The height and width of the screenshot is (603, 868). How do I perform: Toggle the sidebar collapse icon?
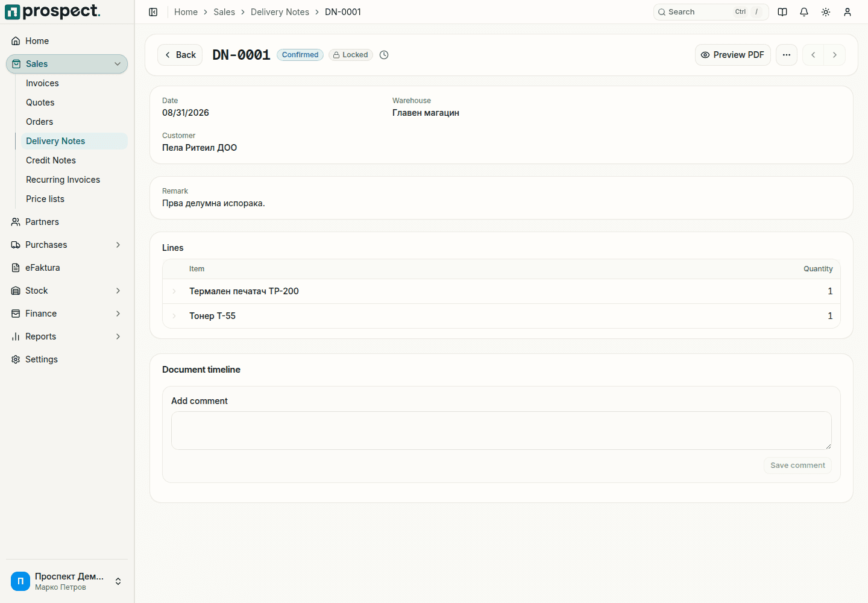[x=153, y=12]
